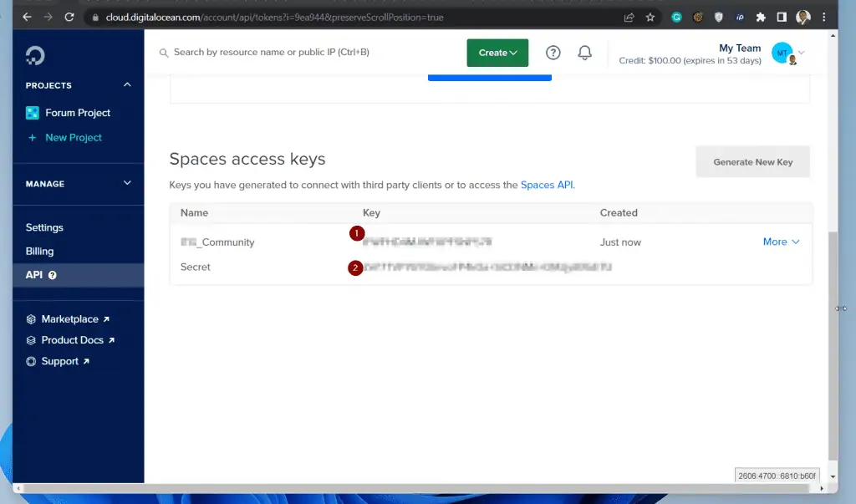Screen dimensions: 856x504
Task: Click the New Project link
Action: tap(74, 138)
